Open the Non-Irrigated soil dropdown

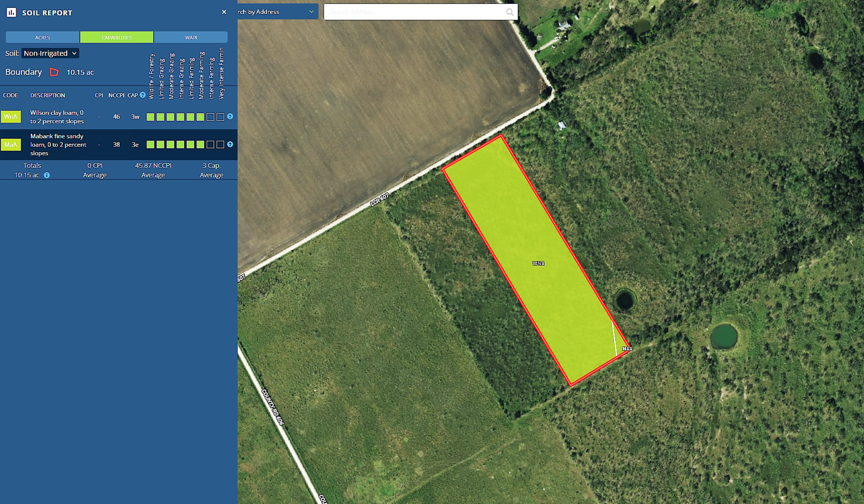pyautogui.click(x=50, y=53)
